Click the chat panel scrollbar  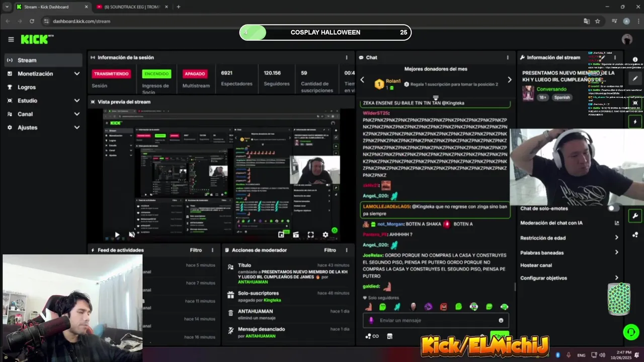click(x=515, y=287)
